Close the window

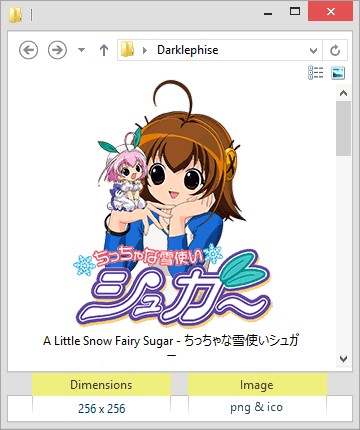[x=330, y=12]
